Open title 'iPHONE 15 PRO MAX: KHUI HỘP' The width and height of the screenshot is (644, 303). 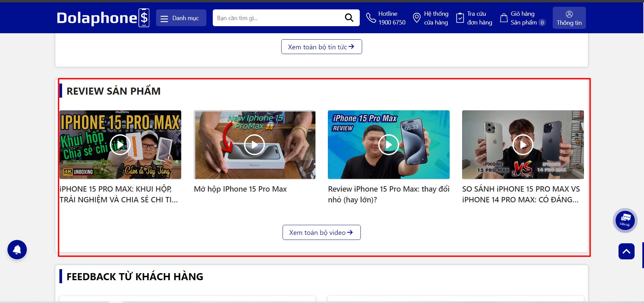click(x=119, y=194)
